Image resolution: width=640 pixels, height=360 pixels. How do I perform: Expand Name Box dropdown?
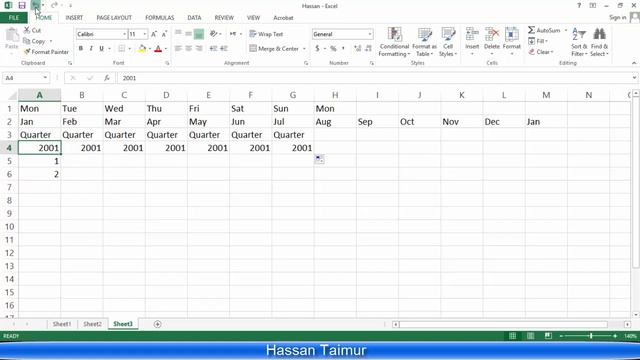(x=45, y=78)
